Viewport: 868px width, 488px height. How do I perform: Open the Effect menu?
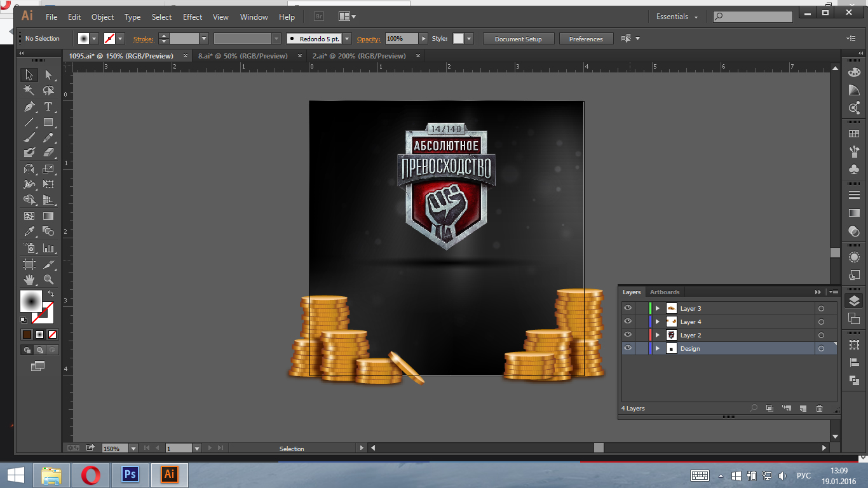click(193, 17)
